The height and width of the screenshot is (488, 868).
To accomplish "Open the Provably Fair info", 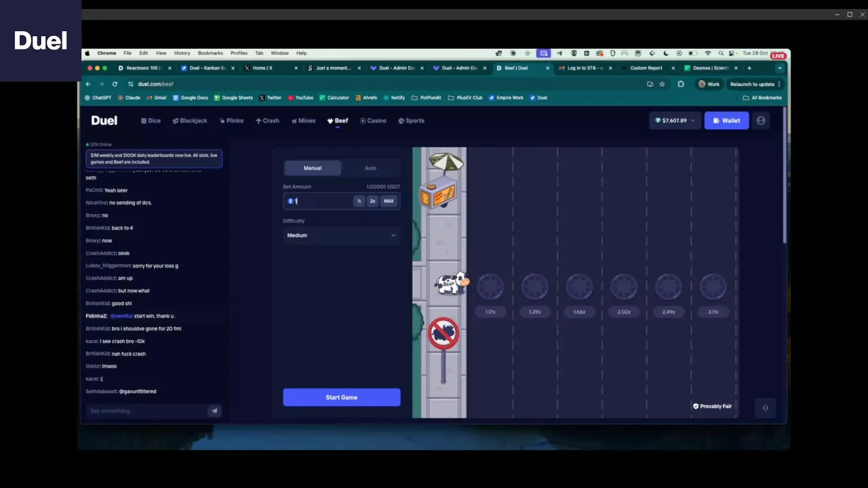I will point(712,406).
